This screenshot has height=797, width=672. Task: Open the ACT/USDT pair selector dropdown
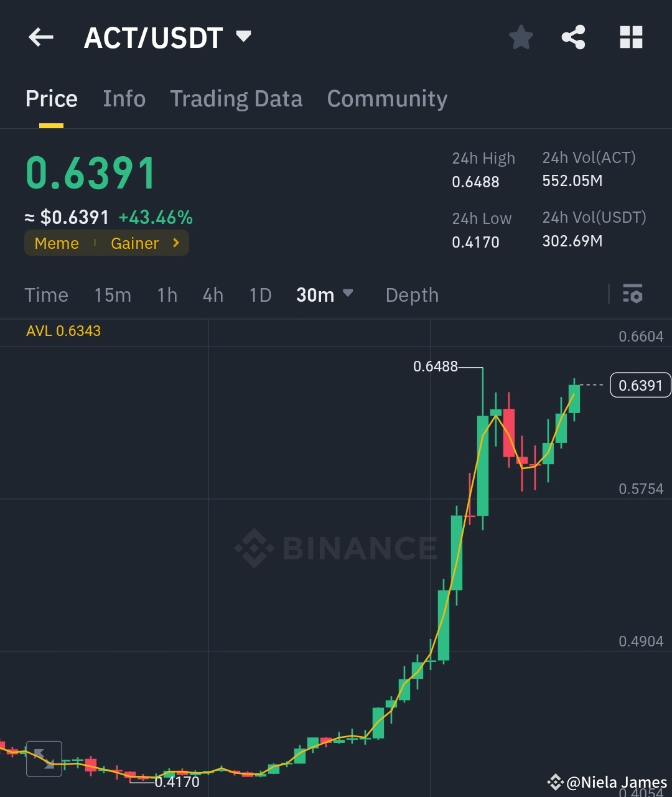[x=244, y=36]
